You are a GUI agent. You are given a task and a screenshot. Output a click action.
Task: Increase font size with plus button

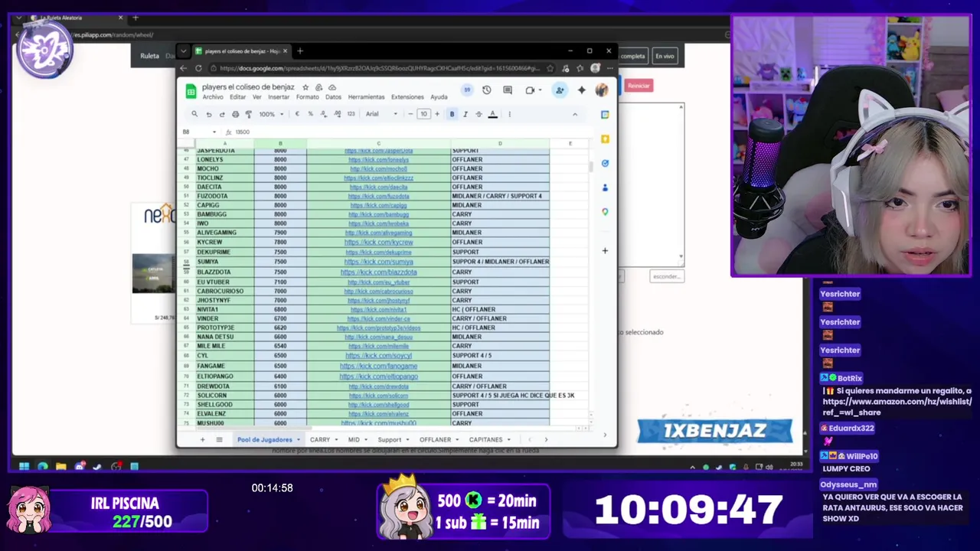[x=437, y=114]
